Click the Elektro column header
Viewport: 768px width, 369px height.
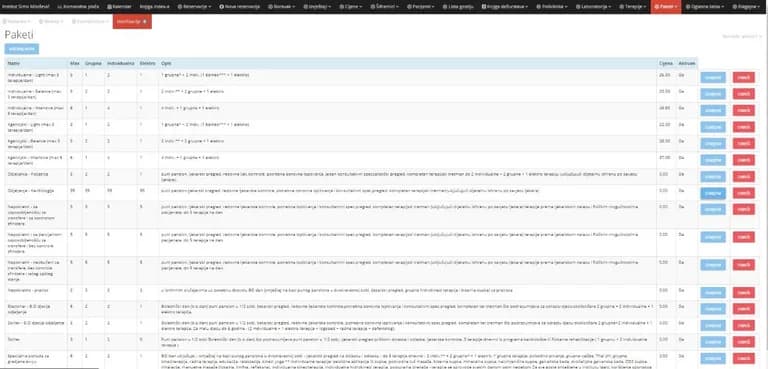[147, 63]
